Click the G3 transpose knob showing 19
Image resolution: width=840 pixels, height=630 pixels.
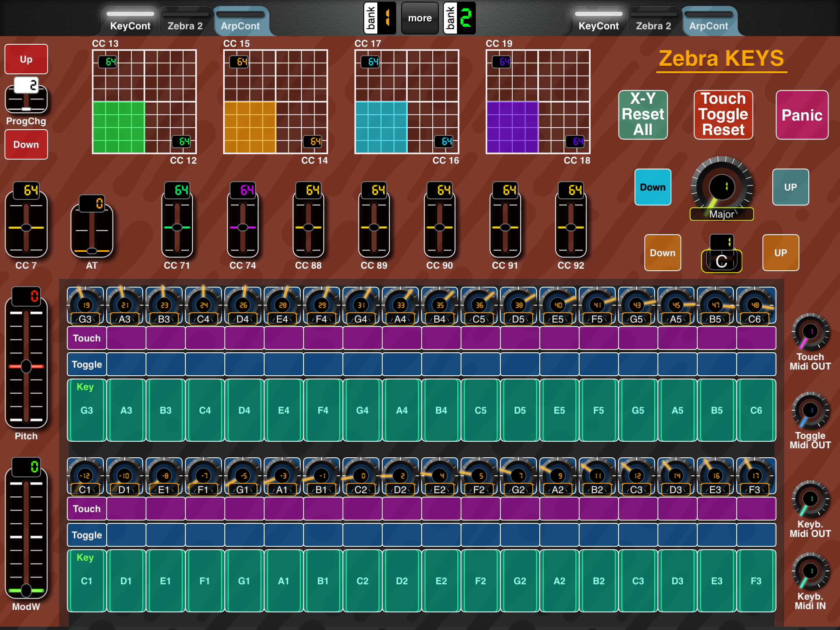pyautogui.click(x=86, y=305)
